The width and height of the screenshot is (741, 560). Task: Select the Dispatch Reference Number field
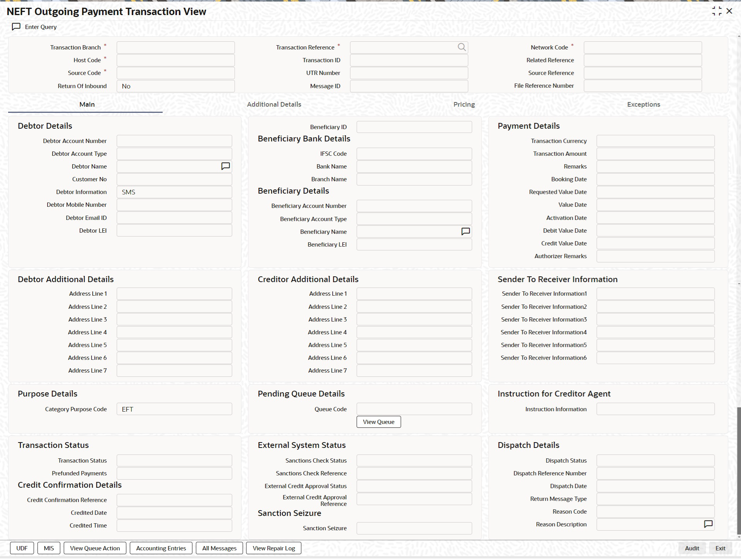(655, 473)
